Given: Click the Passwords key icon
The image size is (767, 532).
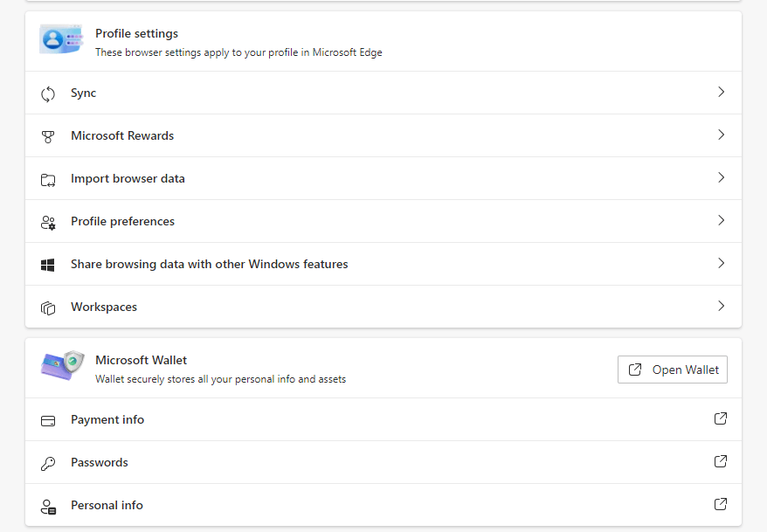Looking at the screenshot, I should 48,464.
